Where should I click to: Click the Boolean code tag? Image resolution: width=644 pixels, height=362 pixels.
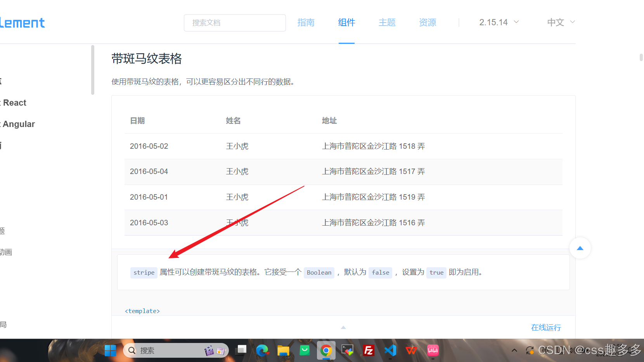(319, 273)
